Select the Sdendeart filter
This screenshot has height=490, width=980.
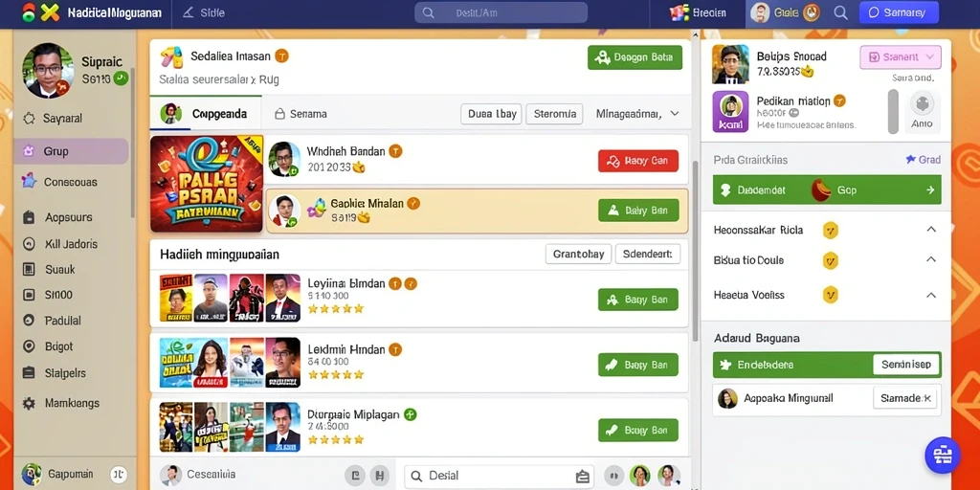pyautogui.click(x=648, y=254)
